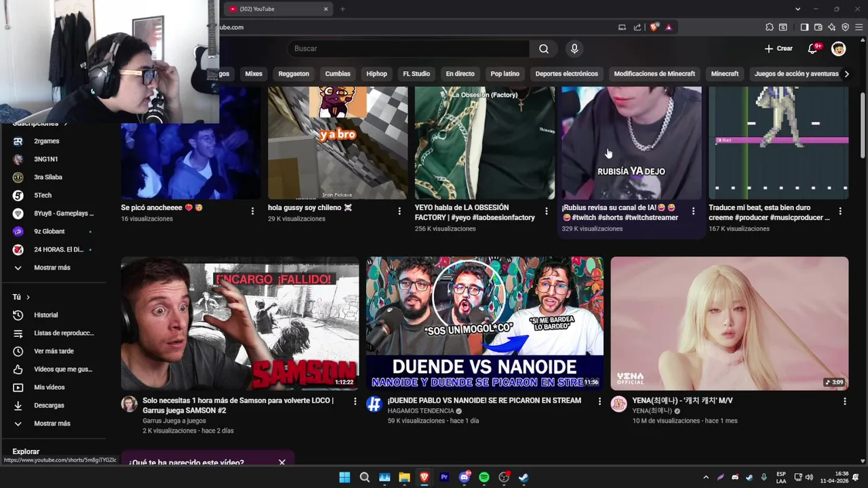Select the Cumbias filter chip
868x488 pixels.
pyautogui.click(x=338, y=74)
